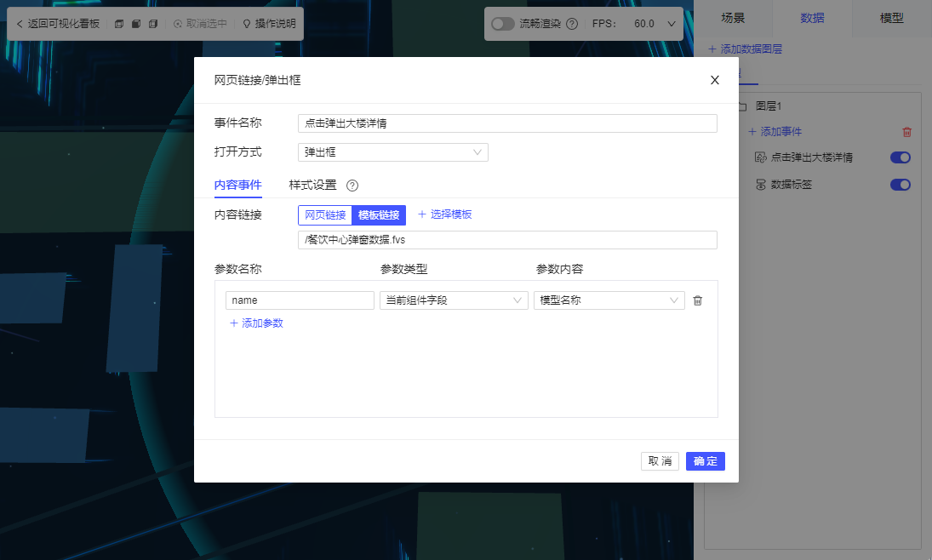Click 取消选中 deselect button

(x=200, y=24)
